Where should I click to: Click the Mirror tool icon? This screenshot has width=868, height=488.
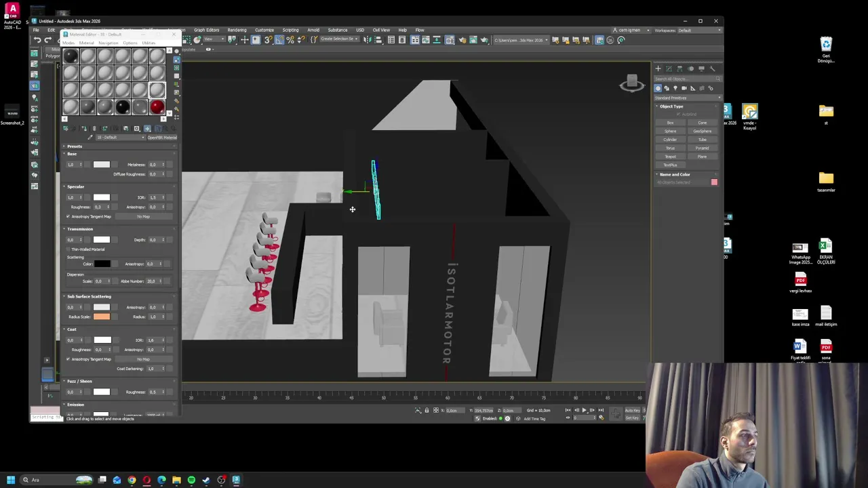pyautogui.click(x=367, y=40)
